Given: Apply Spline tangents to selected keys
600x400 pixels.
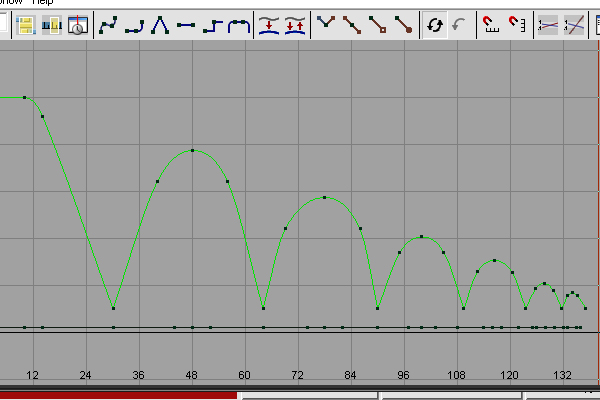Looking at the screenshot, I should click(x=108, y=25).
